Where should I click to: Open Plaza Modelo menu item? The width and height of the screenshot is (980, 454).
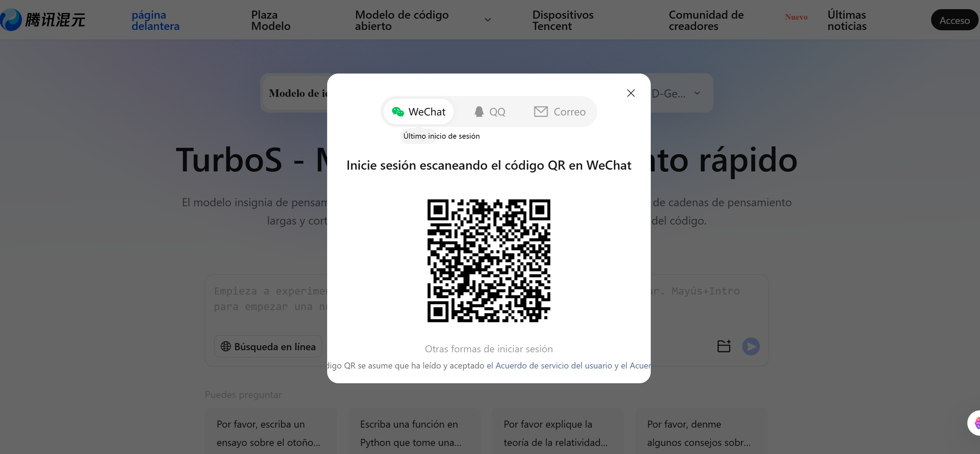pos(271,20)
